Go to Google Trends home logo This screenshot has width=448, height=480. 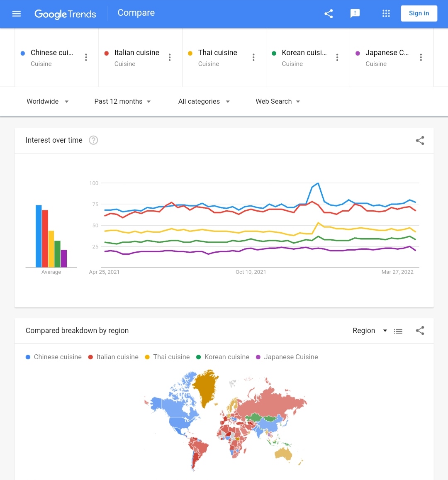65,14
